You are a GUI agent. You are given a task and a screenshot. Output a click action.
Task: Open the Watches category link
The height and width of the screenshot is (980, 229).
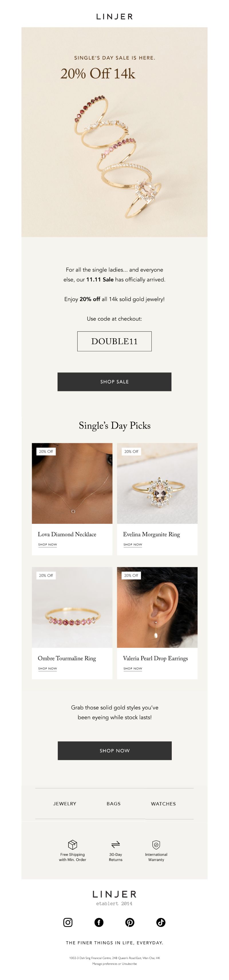[x=163, y=804]
